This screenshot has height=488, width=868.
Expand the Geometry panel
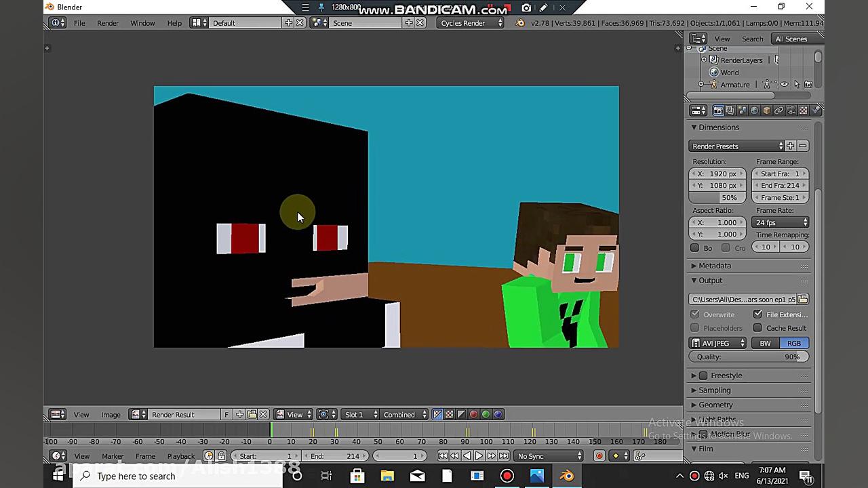point(712,405)
